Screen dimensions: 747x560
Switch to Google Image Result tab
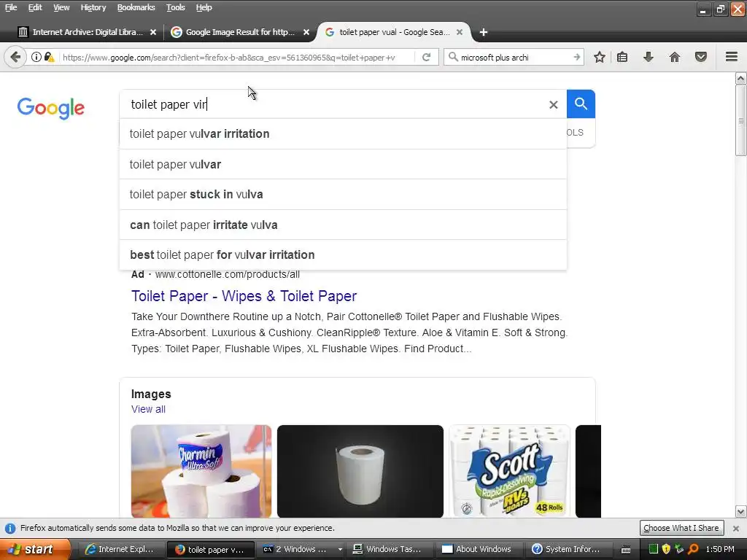(239, 32)
